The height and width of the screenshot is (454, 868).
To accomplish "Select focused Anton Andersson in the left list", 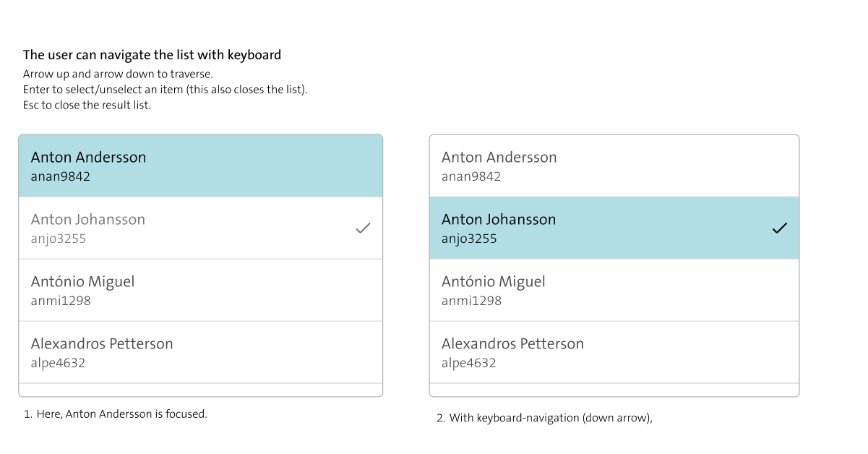I will click(88, 158).
